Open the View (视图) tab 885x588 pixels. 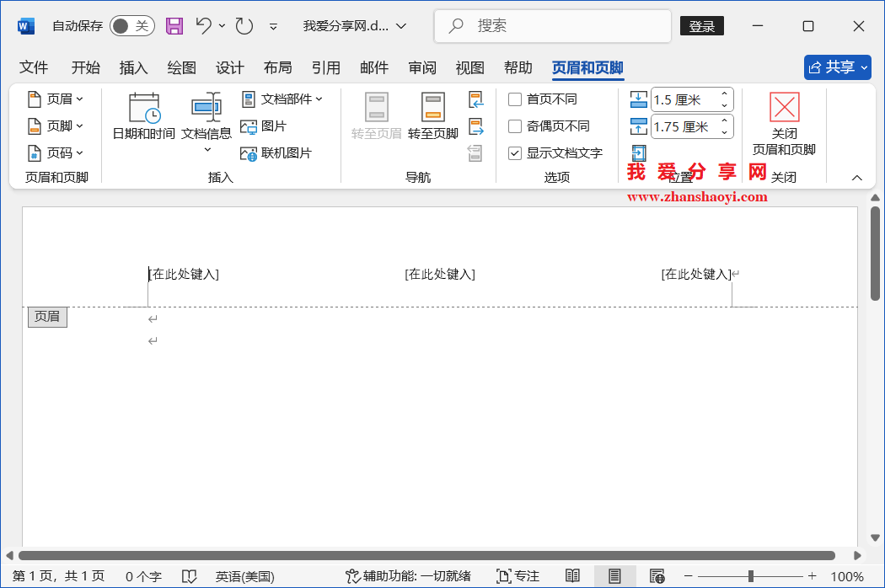[x=470, y=67]
